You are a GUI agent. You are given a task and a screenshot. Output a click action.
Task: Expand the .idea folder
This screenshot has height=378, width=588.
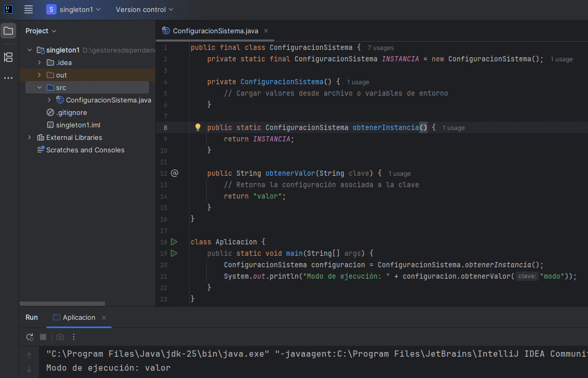[39, 62]
